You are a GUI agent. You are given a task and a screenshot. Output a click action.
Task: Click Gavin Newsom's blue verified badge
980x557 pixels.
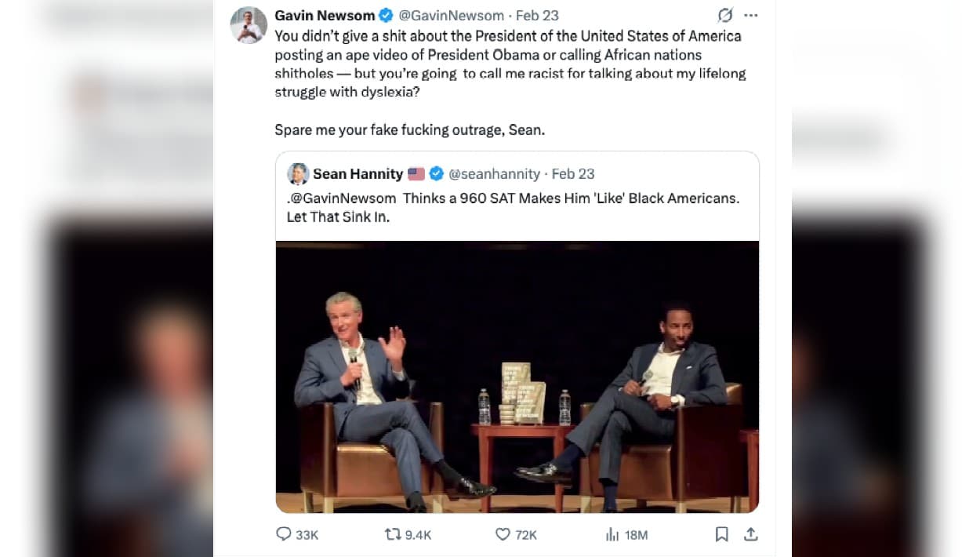pos(387,16)
